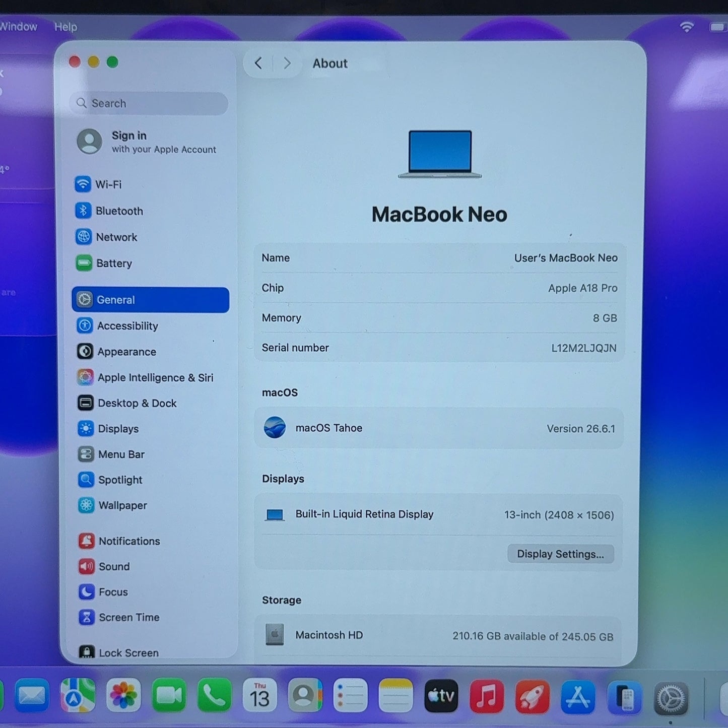Open Maps from the Dock
Screen dimensions: 728x728
click(78, 696)
